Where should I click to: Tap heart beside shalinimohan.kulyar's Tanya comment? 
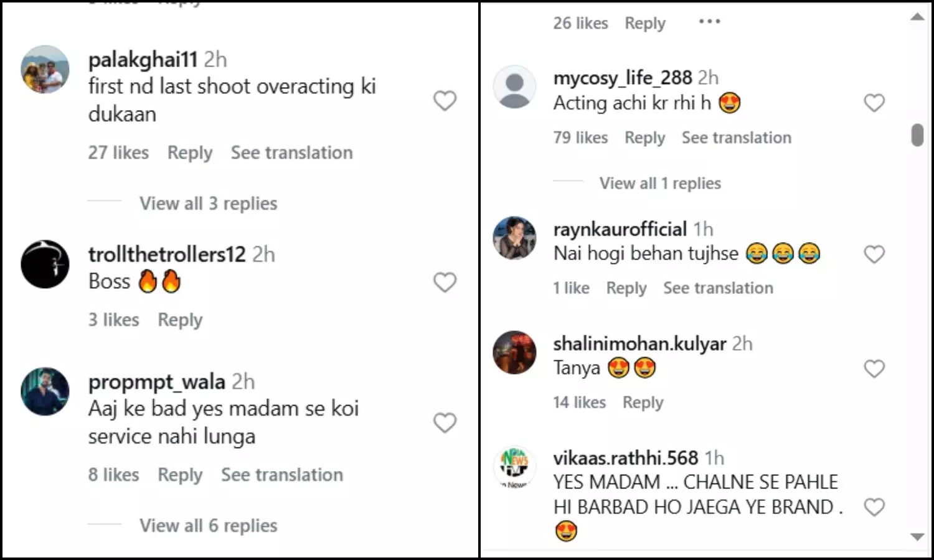click(874, 368)
